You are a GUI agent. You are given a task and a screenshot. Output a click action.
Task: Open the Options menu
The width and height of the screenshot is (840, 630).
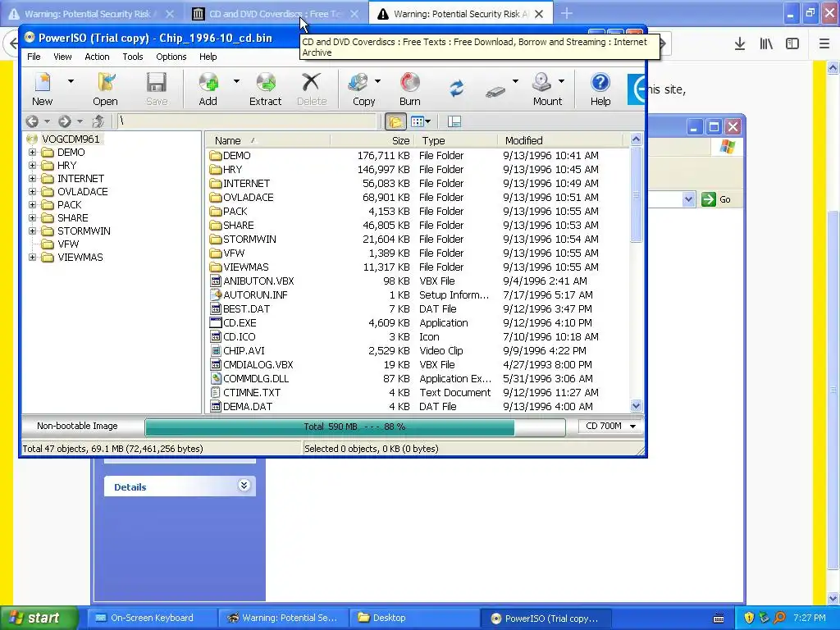click(x=171, y=57)
